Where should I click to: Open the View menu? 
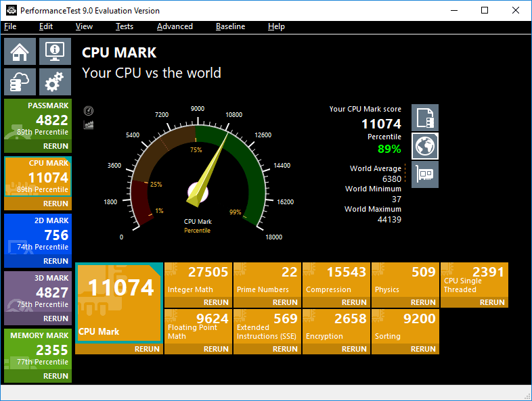(84, 26)
